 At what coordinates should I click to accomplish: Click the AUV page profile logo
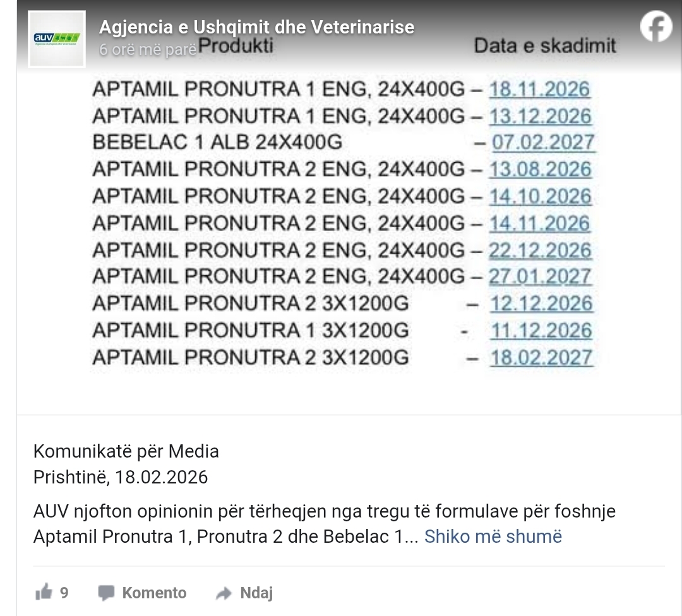click(57, 38)
